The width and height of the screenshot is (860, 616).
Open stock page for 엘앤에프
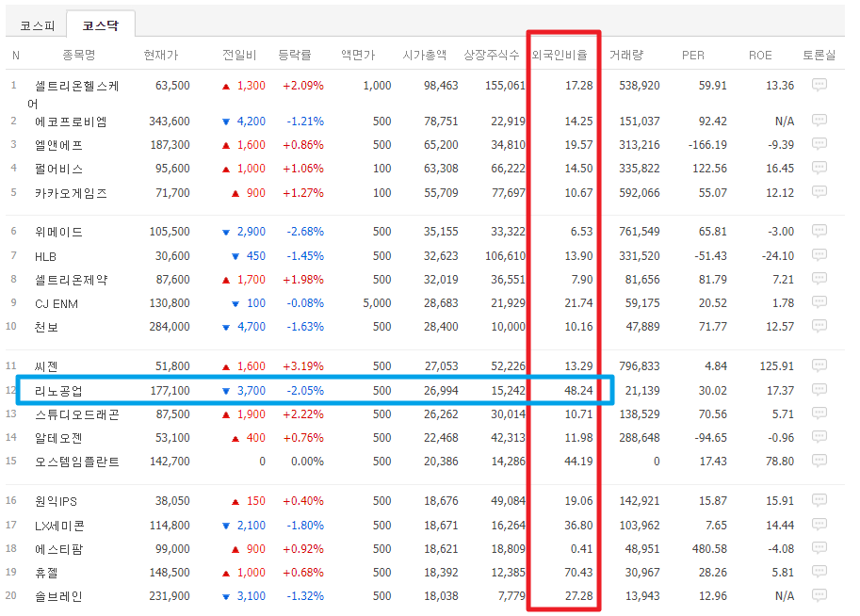(x=58, y=145)
